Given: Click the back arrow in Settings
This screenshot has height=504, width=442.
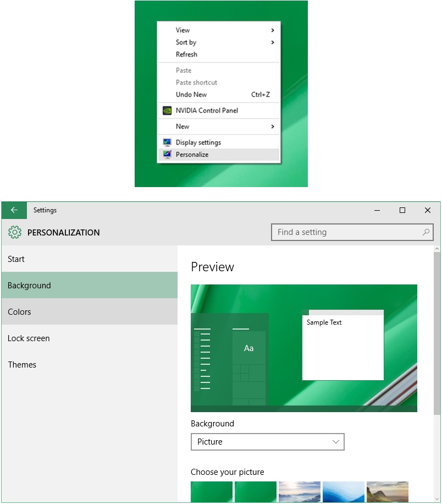Looking at the screenshot, I should (x=14, y=210).
